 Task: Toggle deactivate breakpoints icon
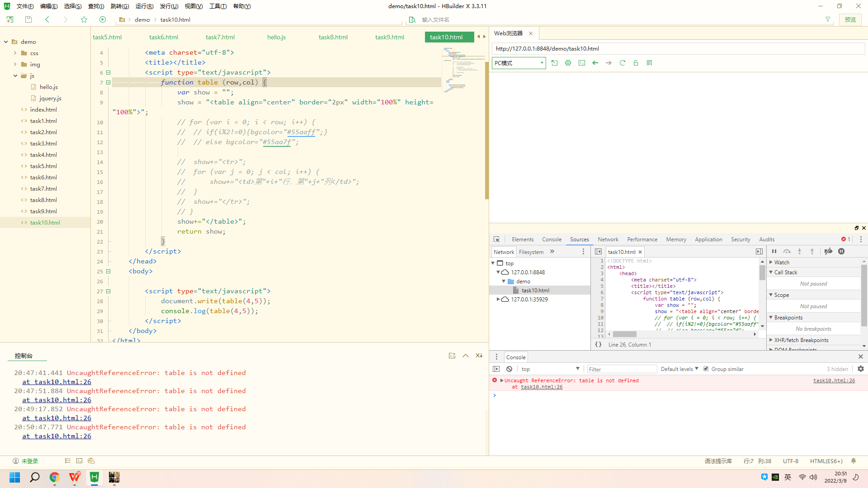pyautogui.click(x=828, y=252)
